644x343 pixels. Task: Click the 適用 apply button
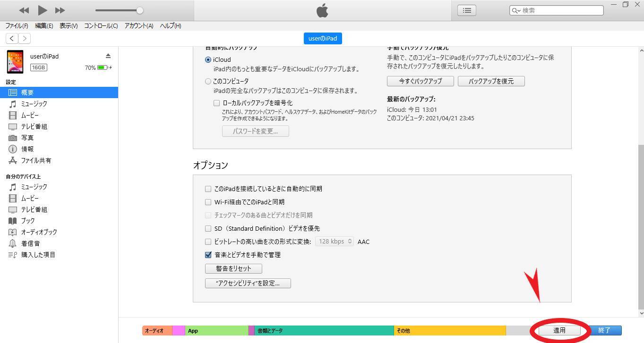pyautogui.click(x=559, y=330)
